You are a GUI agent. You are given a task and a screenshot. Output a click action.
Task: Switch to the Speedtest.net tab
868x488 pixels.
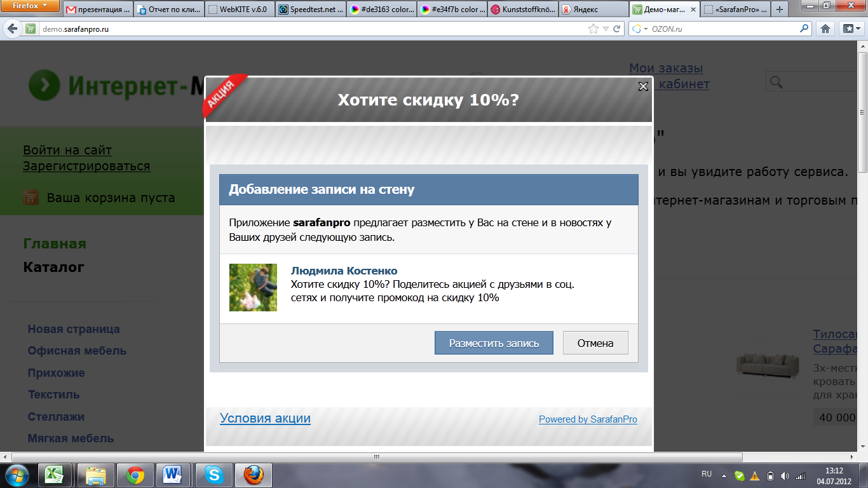[x=311, y=10]
